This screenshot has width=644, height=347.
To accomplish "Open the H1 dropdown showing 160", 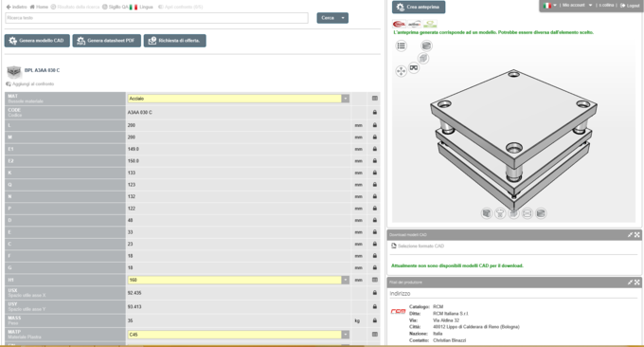I will coord(239,280).
